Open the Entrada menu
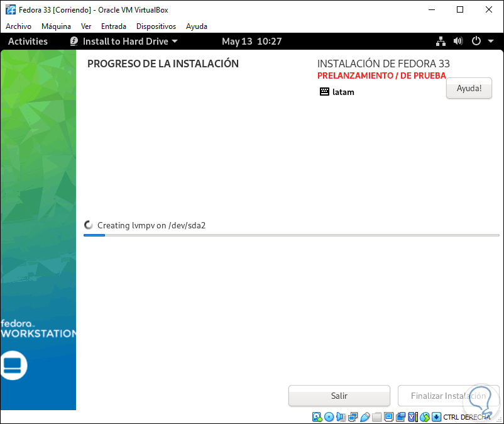Screen dimensions: 504x424 click(x=114, y=26)
